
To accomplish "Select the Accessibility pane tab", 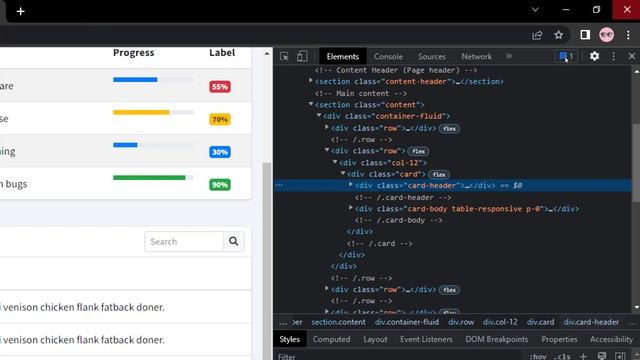I will (x=611, y=339).
